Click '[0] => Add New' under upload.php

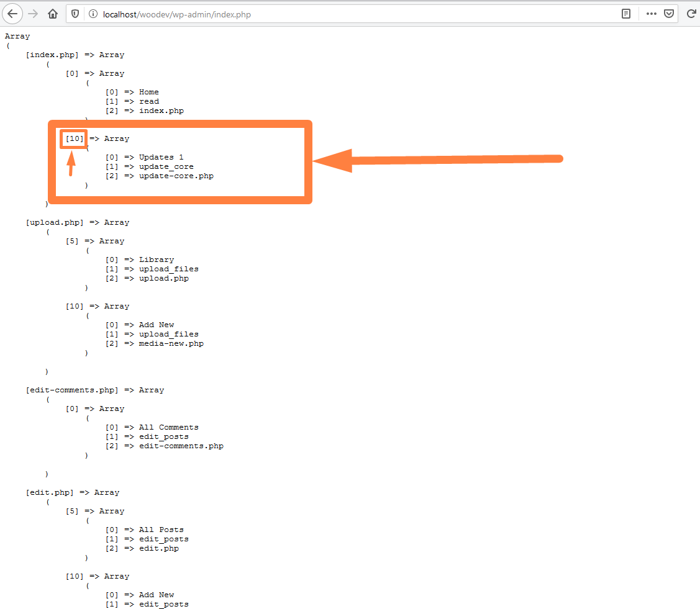[140, 325]
